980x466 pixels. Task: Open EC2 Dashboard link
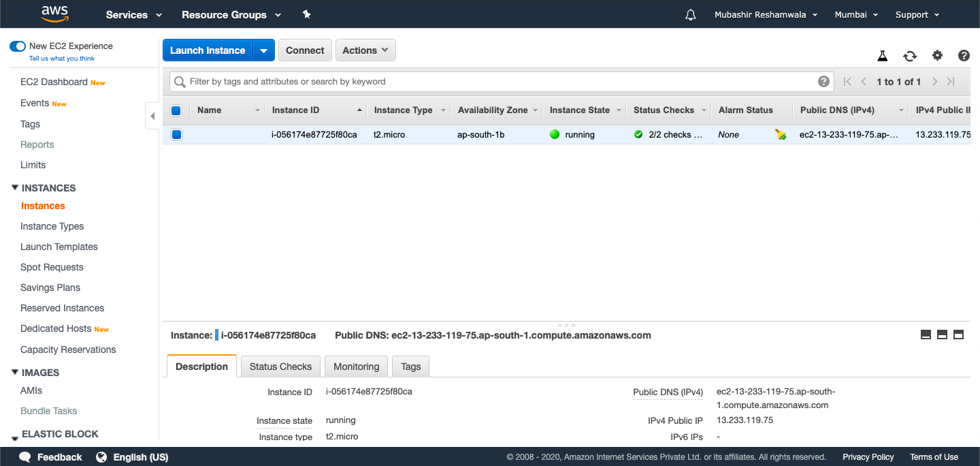(x=54, y=82)
